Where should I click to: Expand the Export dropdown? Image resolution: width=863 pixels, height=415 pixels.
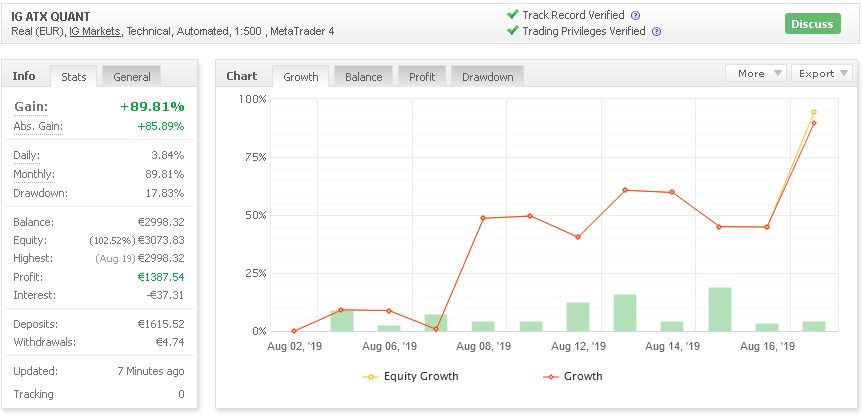pyautogui.click(x=821, y=73)
